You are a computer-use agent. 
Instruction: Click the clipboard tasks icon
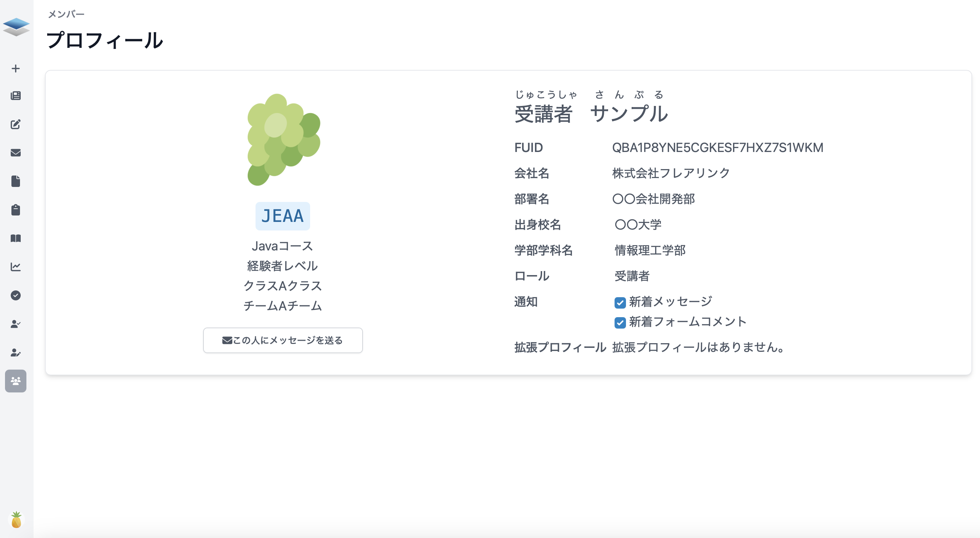click(x=16, y=210)
